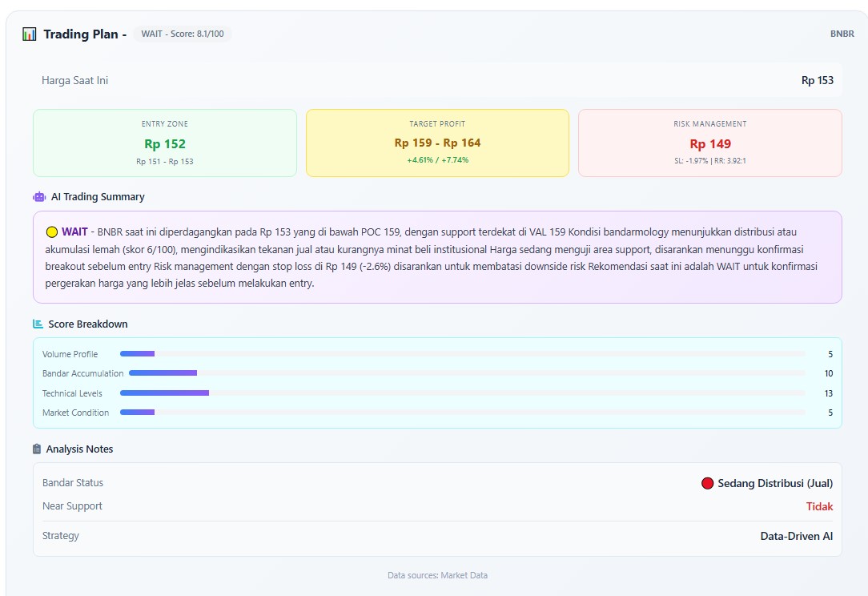Click the Trading Plan bar chart icon

point(30,34)
